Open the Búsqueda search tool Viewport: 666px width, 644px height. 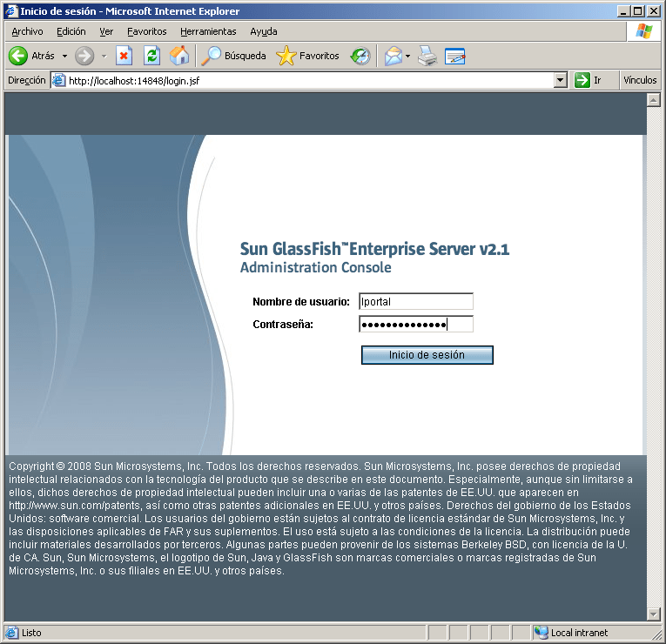[233, 56]
